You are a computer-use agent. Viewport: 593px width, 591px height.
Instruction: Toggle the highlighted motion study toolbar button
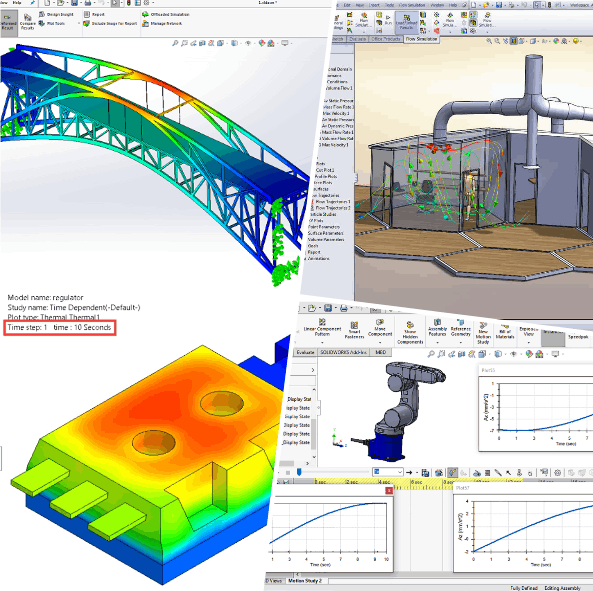click(452, 473)
